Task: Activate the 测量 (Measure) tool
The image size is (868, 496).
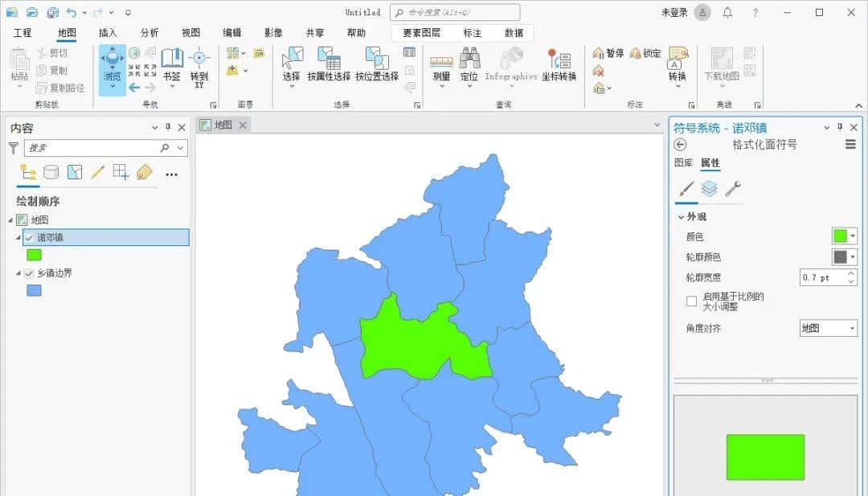Action: tap(440, 66)
